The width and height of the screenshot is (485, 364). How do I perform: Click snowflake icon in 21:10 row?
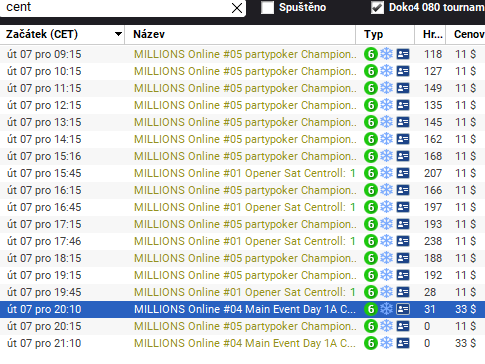(x=387, y=343)
